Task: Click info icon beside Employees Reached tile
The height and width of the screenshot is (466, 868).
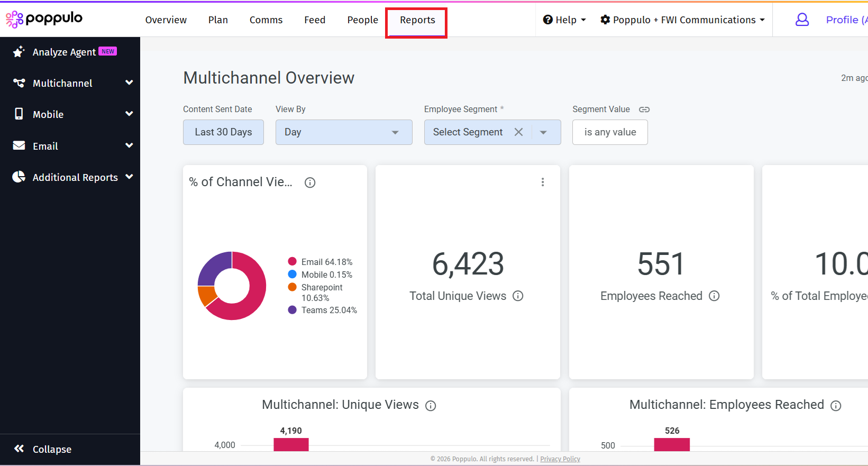Action: pyautogui.click(x=714, y=296)
